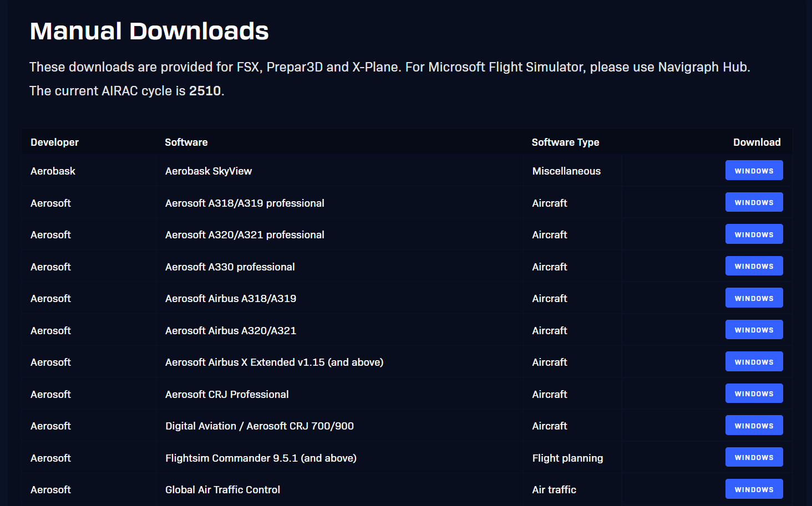Click Aerosoft developer in Digital Aviation CRJ row

tap(50, 426)
